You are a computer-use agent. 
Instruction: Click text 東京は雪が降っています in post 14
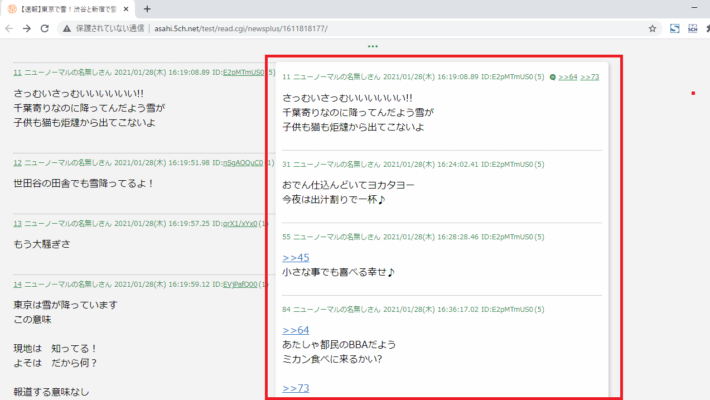click(x=65, y=305)
